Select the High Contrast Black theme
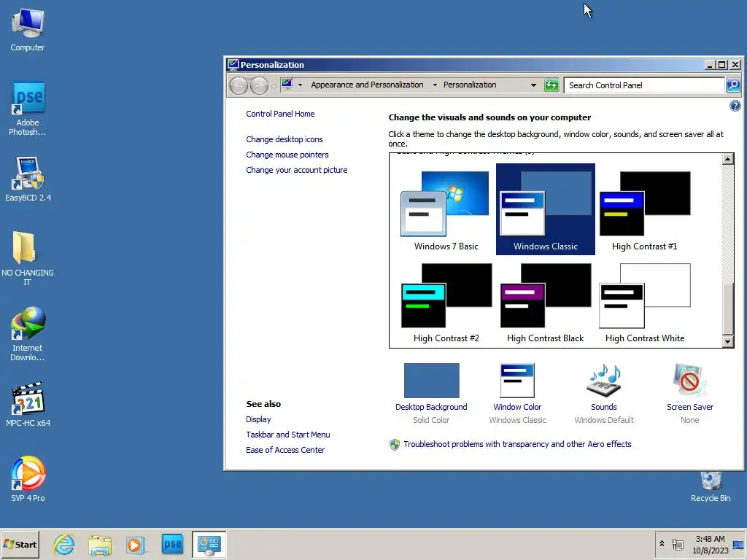Screen dimensions: 747x560 point(546,303)
